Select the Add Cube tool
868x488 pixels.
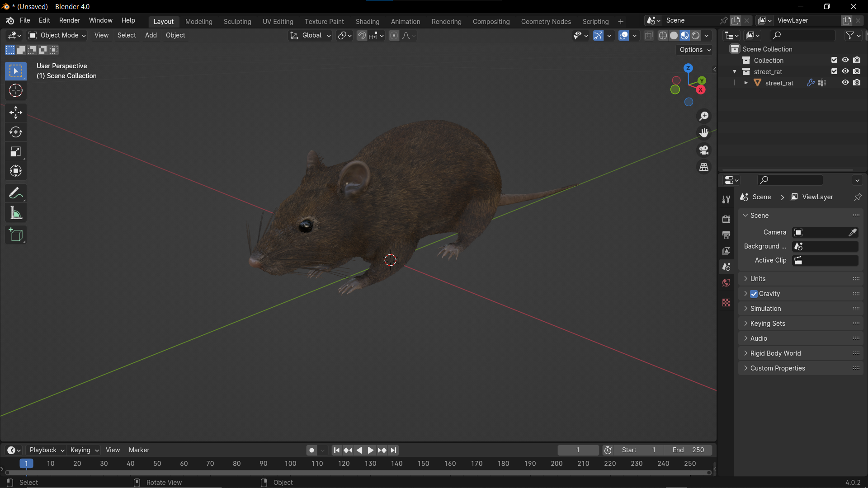pos(16,235)
